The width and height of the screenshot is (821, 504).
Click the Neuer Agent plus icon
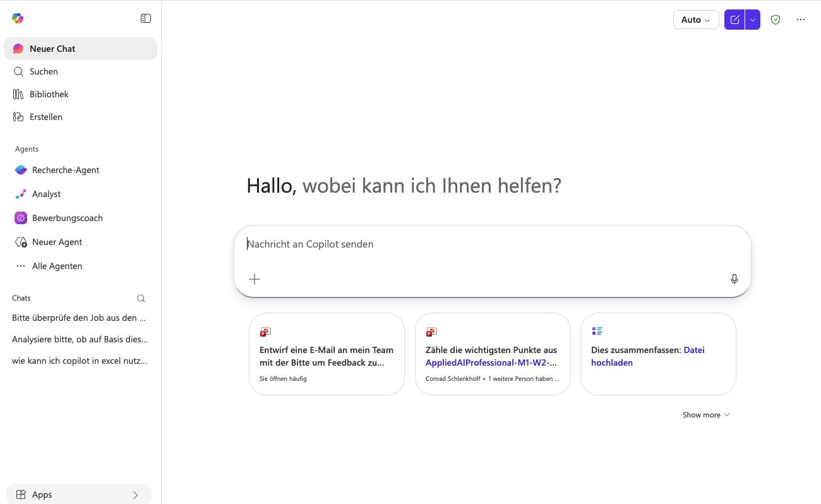click(21, 242)
